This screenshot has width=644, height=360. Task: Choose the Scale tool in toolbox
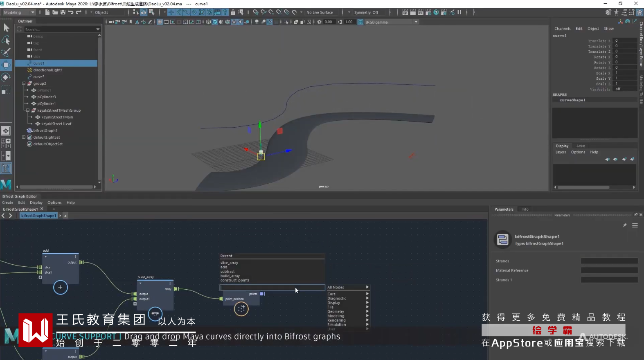[6, 90]
